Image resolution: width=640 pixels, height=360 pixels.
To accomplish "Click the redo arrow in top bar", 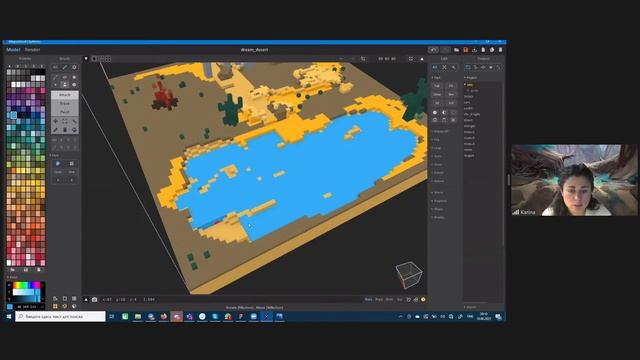I will pos(446,50).
